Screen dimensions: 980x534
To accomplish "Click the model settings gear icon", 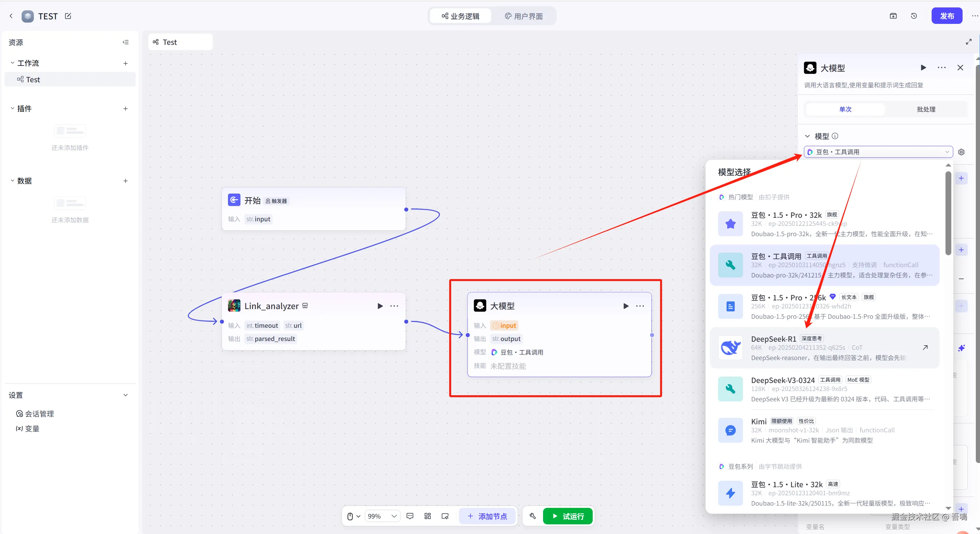I will coord(961,152).
